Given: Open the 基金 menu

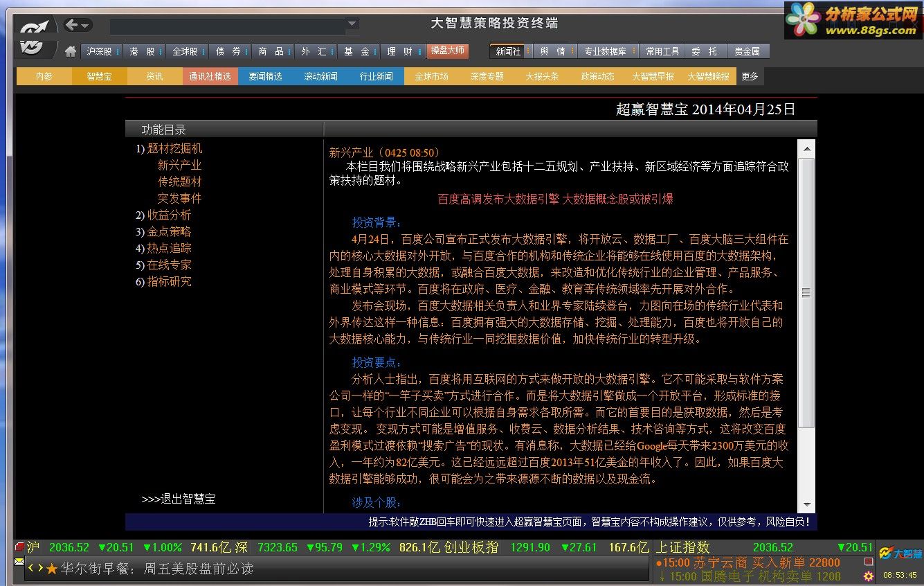Looking at the screenshot, I should 359,51.
